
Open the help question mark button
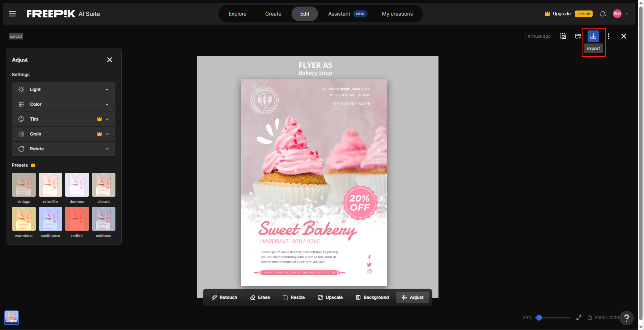[627, 318]
